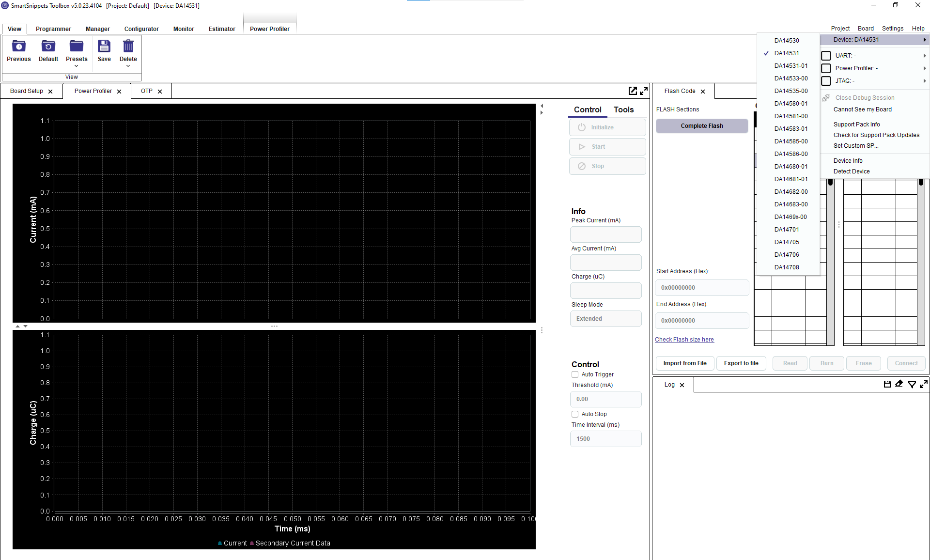Viewport: 930px width, 560px height.
Task: Select DA14708 from device list
Action: (x=789, y=267)
